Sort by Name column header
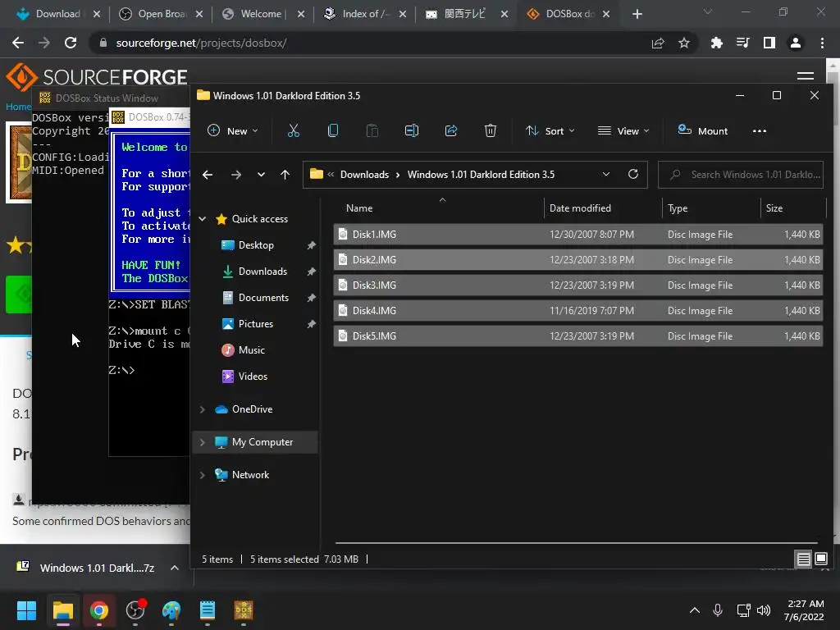The image size is (840, 630). coord(359,208)
